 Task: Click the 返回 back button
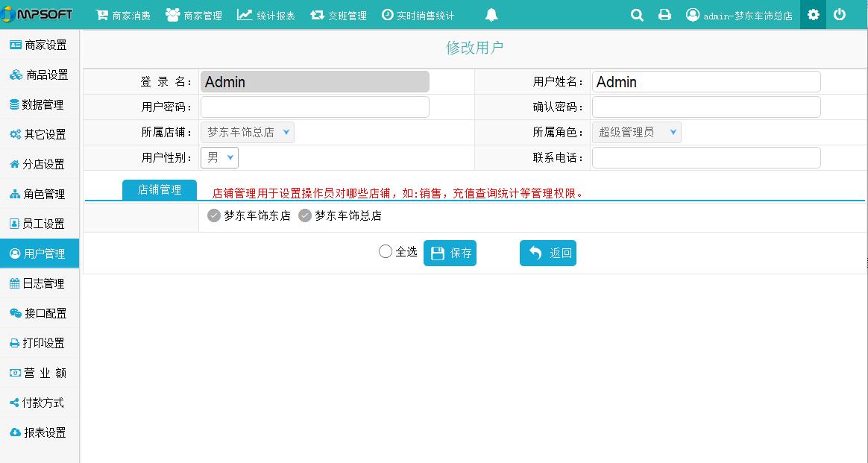(548, 253)
